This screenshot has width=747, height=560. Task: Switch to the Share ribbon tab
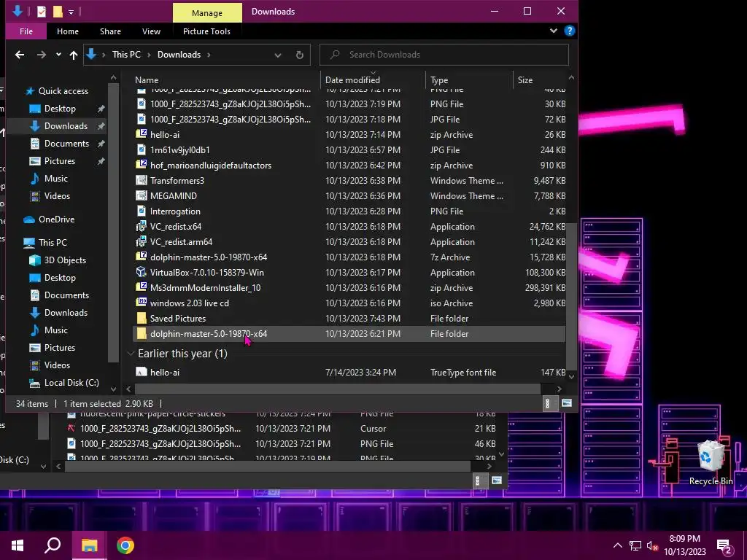tap(111, 31)
